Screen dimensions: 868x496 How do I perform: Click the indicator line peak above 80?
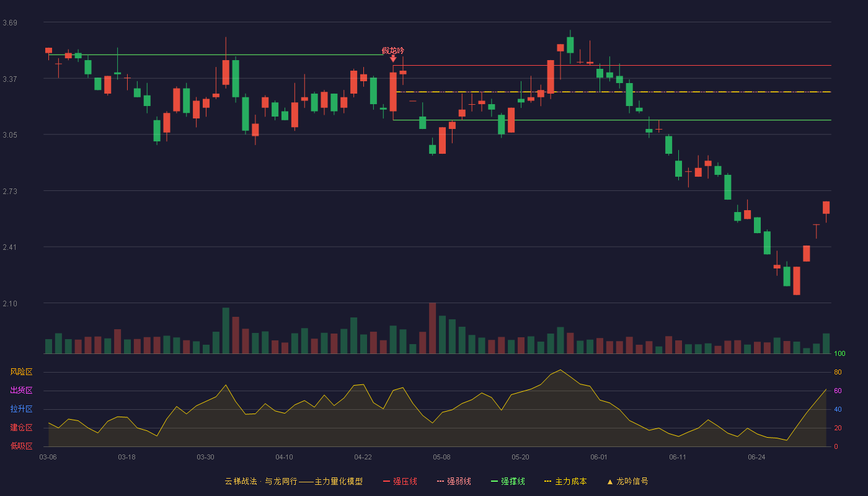[x=560, y=370]
